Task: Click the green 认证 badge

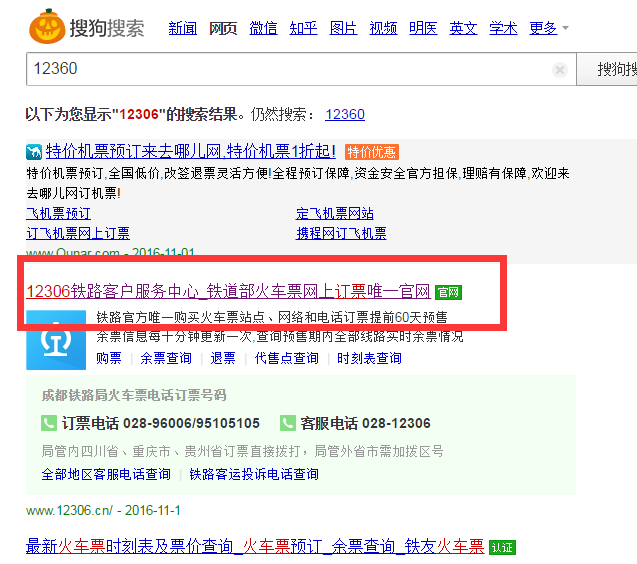Action: (502, 547)
